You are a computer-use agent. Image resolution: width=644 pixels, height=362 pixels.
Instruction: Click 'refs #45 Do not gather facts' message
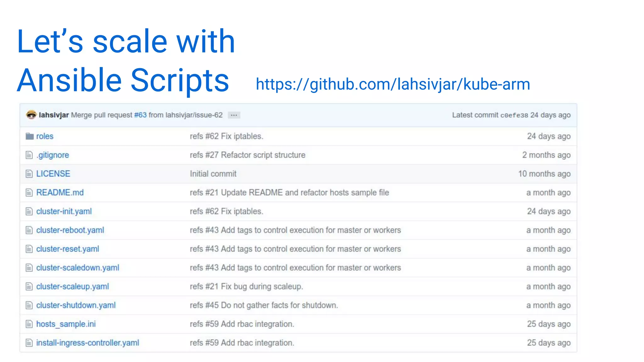[x=264, y=305]
